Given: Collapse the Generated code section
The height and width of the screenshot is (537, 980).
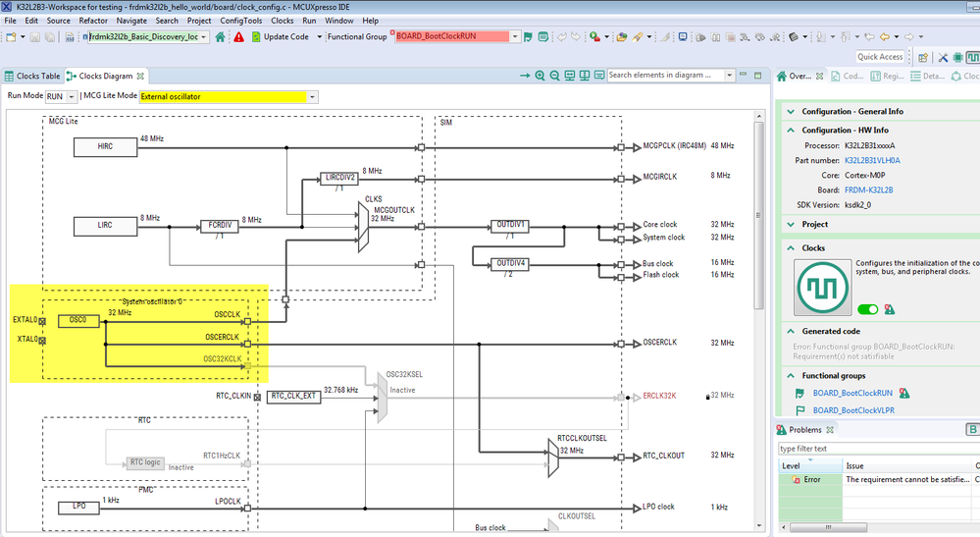Looking at the screenshot, I should click(x=792, y=331).
